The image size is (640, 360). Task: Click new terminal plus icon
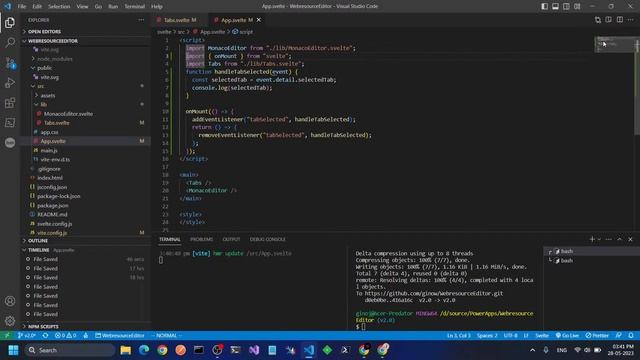tap(592, 239)
